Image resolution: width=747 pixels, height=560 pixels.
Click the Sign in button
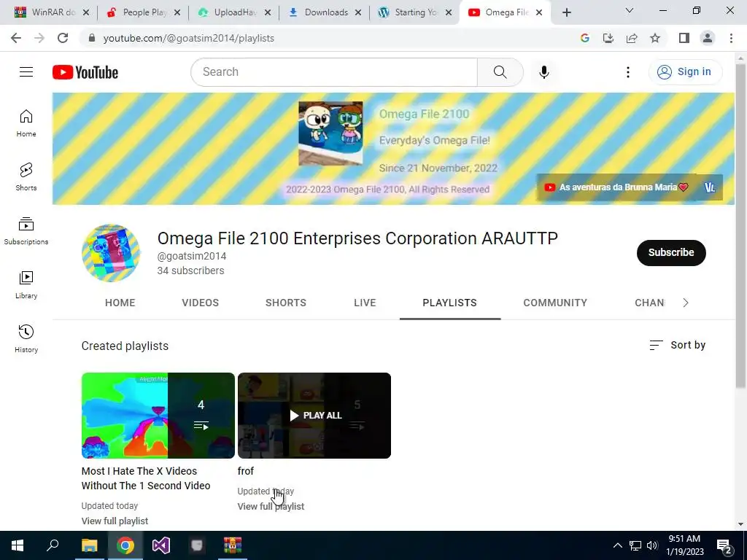coord(685,72)
